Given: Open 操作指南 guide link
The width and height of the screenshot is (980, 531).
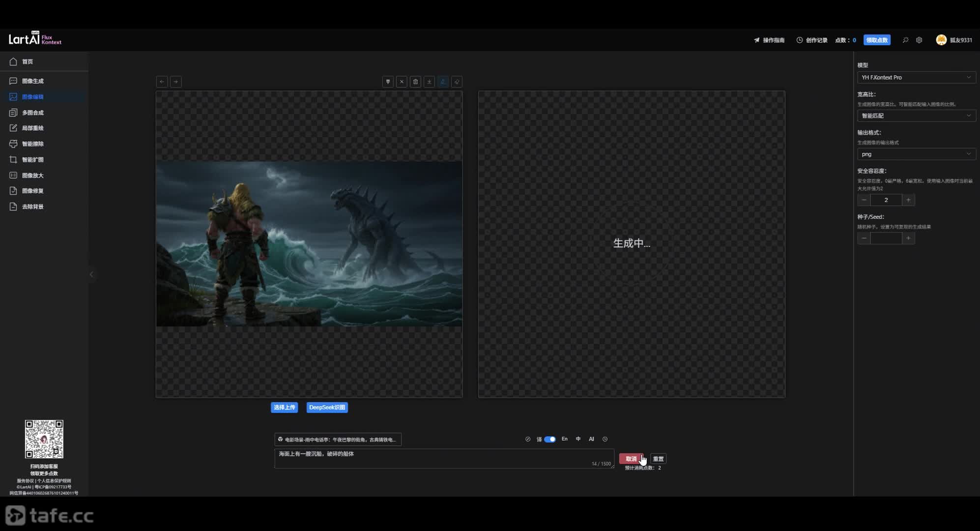Looking at the screenshot, I should (769, 40).
